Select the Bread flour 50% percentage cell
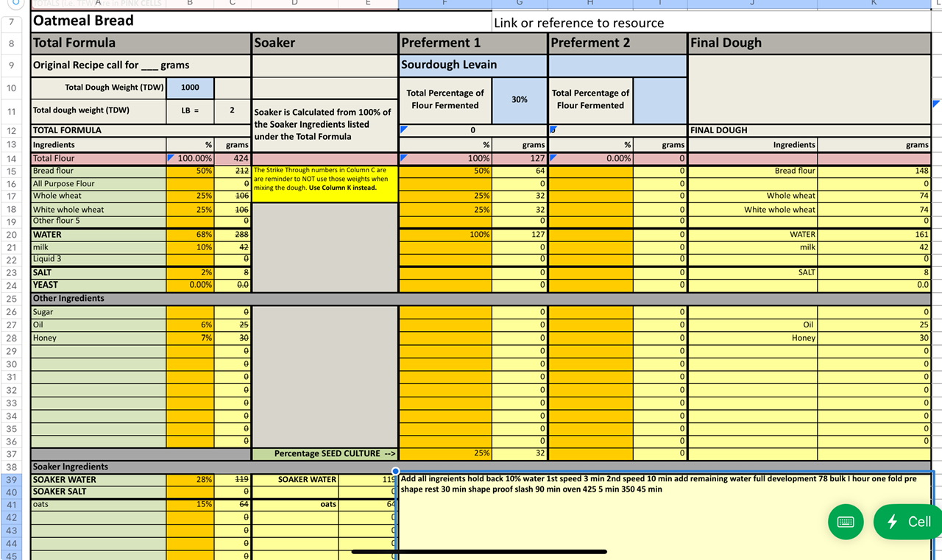The height and width of the screenshot is (560, 942). [x=190, y=171]
